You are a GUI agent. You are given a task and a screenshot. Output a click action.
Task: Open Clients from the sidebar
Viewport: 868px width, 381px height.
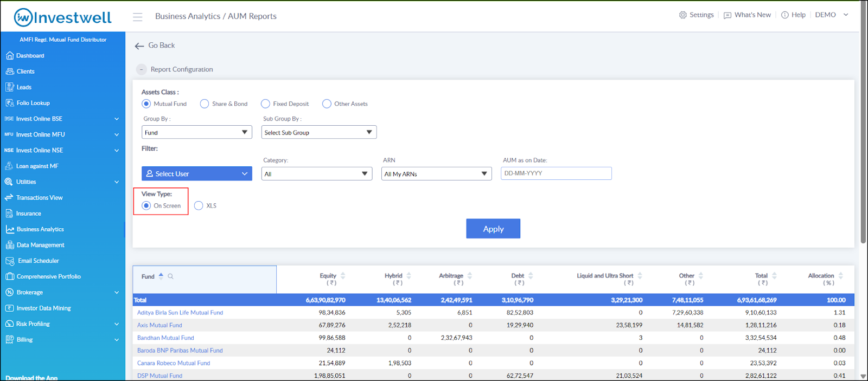25,72
